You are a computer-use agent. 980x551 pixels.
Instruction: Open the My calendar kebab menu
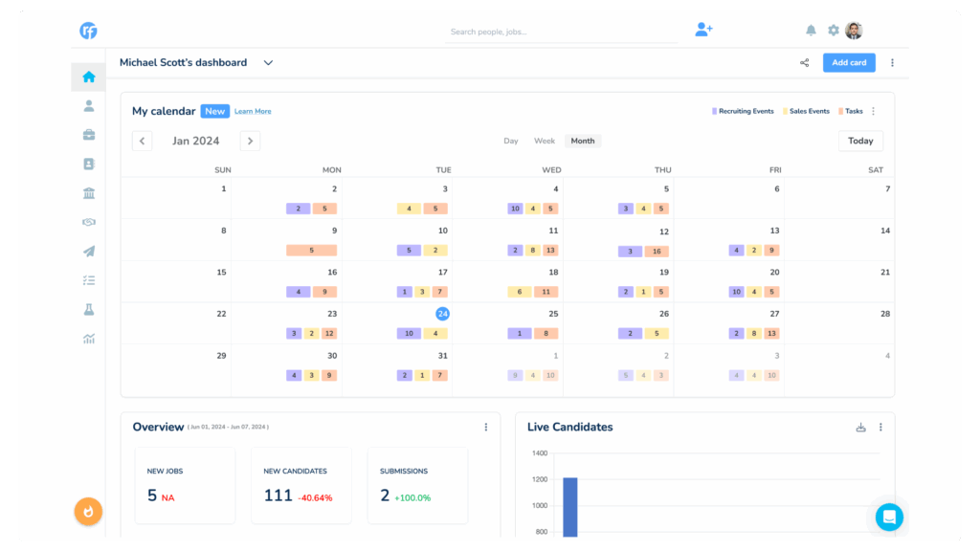874,111
